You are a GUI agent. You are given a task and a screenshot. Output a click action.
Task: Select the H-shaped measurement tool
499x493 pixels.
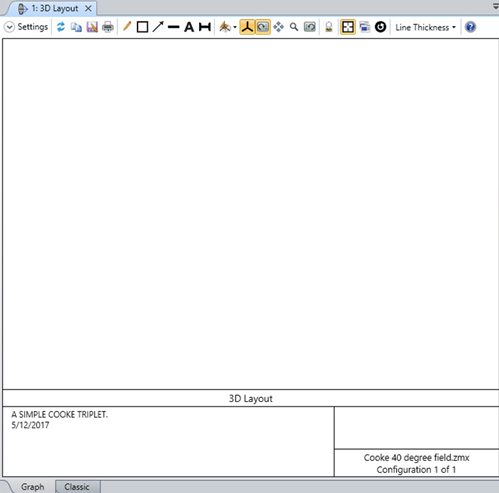coord(205,27)
